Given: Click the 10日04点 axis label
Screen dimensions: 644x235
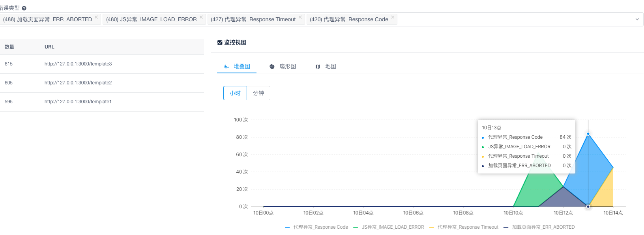Looking at the screenshot, I should click(x=363, y=213).
